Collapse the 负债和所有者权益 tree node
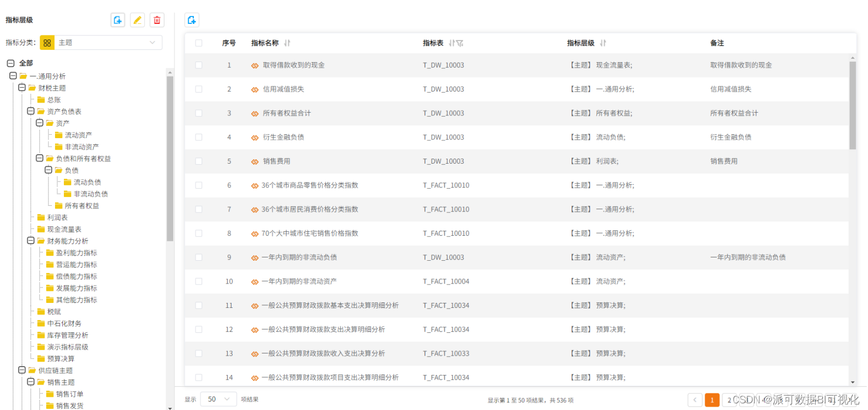The height and width of the screenshot is (410, 868). pos(40,159)
